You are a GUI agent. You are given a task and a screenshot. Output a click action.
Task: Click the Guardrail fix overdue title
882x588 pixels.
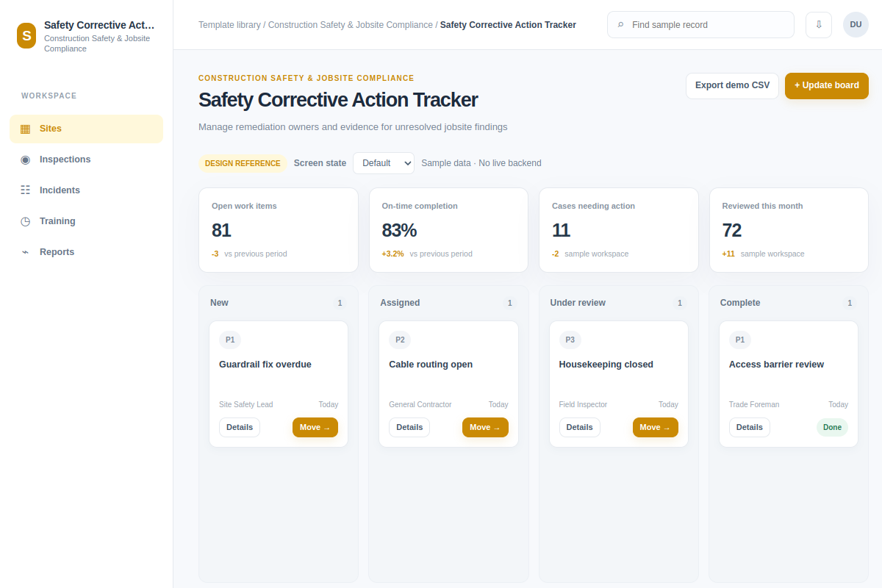point(265,365)
